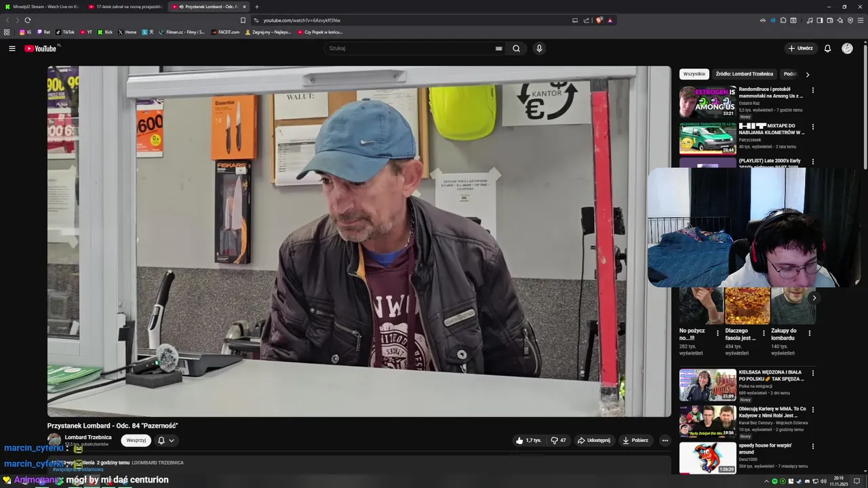The image size is (868, 488).
Task: Open RandomBruce Among Us video thumbnail
Action: point(707,102)
